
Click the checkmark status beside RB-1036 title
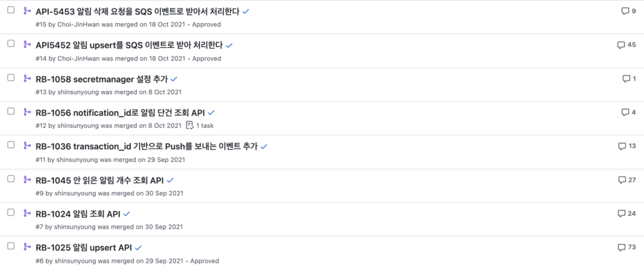[264, 146]
